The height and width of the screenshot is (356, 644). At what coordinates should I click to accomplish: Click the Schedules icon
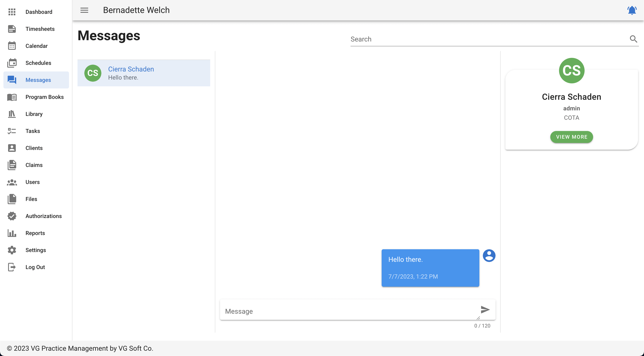pyautogui.click(x=12, y=63)
